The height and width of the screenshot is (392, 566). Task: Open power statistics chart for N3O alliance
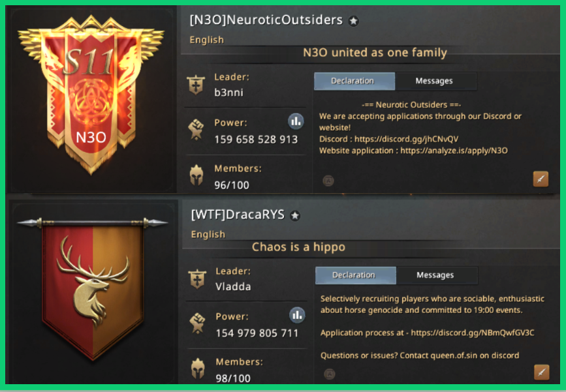[296, 121]
